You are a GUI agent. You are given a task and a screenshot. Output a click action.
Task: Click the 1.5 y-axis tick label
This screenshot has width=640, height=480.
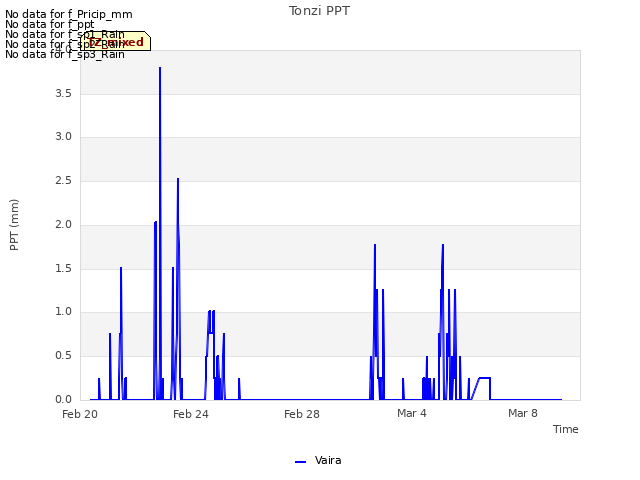tap(63, 269)
